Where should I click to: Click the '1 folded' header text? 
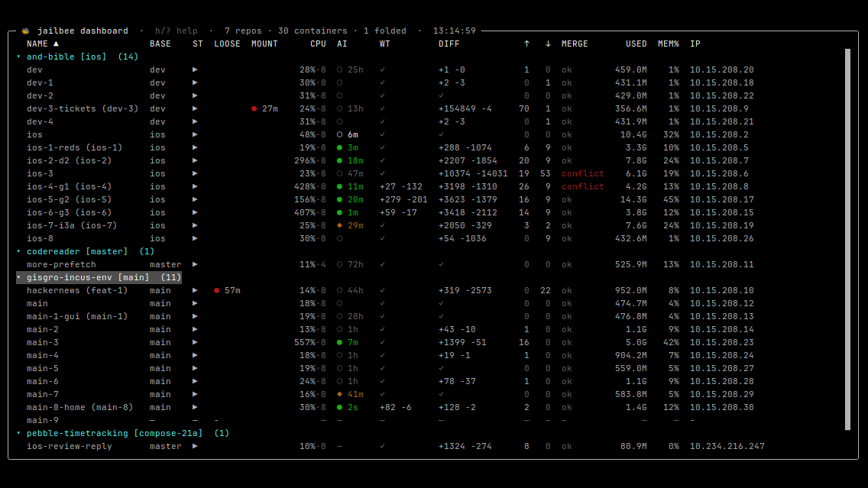385,31
